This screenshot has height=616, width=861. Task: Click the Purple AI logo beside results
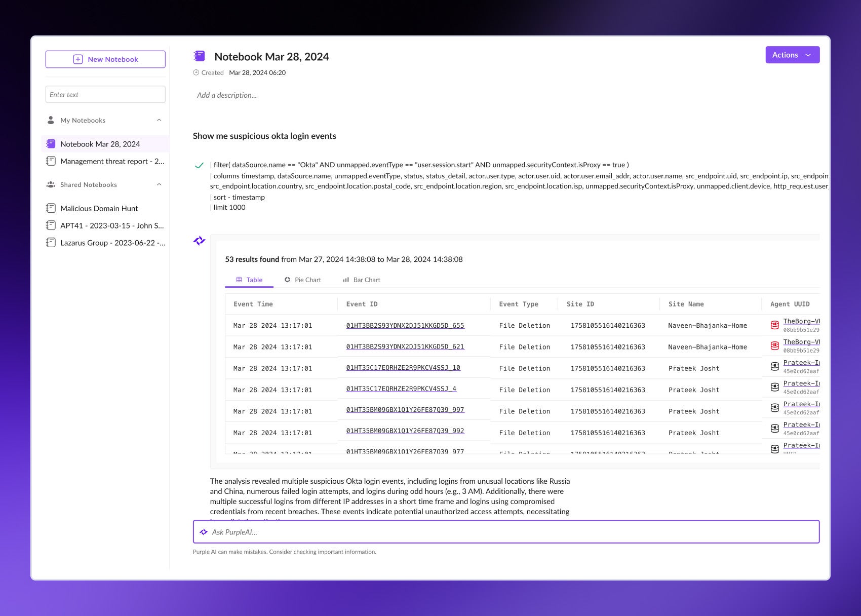(199, 241)
